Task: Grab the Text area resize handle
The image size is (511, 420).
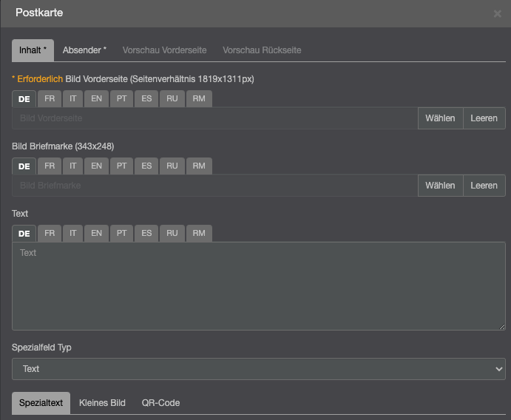Action: point(502,326)
